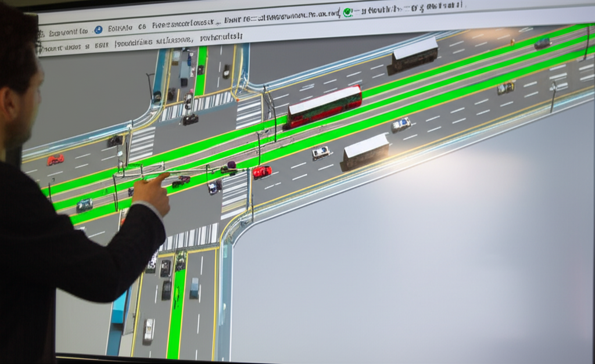The width and height of the screenshot is (595, 364).
Task: Click the text label right of the green icon
Action: click(x=381, y=9)
